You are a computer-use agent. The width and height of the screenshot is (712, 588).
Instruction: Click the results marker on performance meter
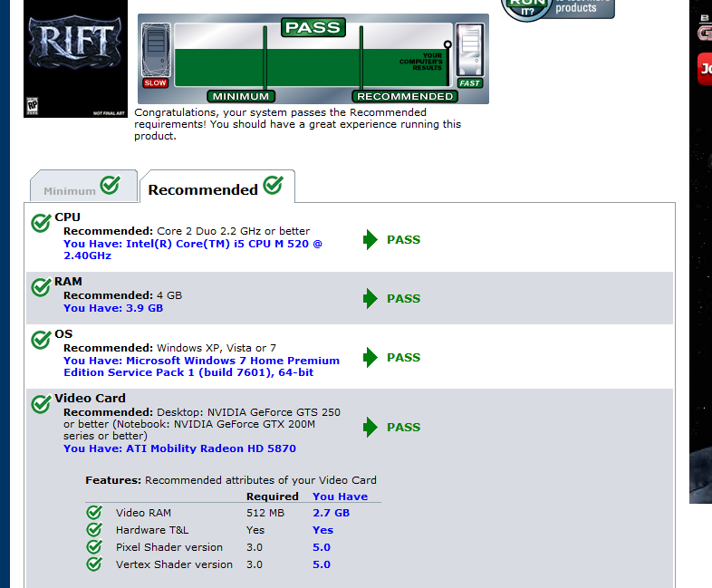point(447,44)
